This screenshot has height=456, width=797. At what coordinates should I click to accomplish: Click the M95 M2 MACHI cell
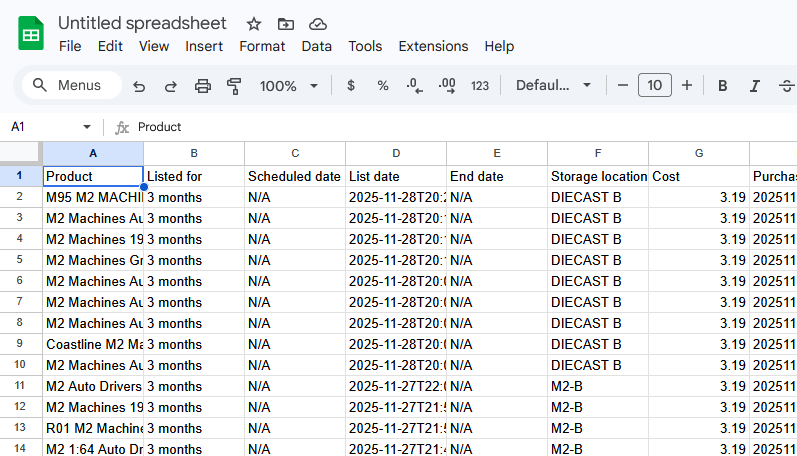click(x=93, y=197)
